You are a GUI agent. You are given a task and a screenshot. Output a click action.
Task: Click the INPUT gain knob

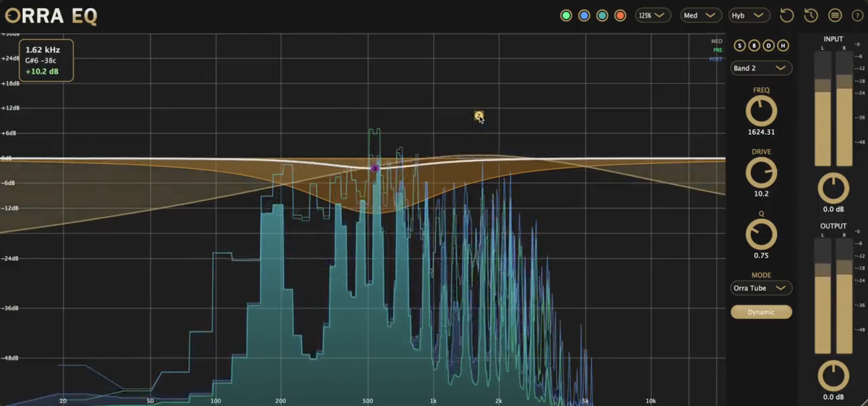[x=833, y=188]
